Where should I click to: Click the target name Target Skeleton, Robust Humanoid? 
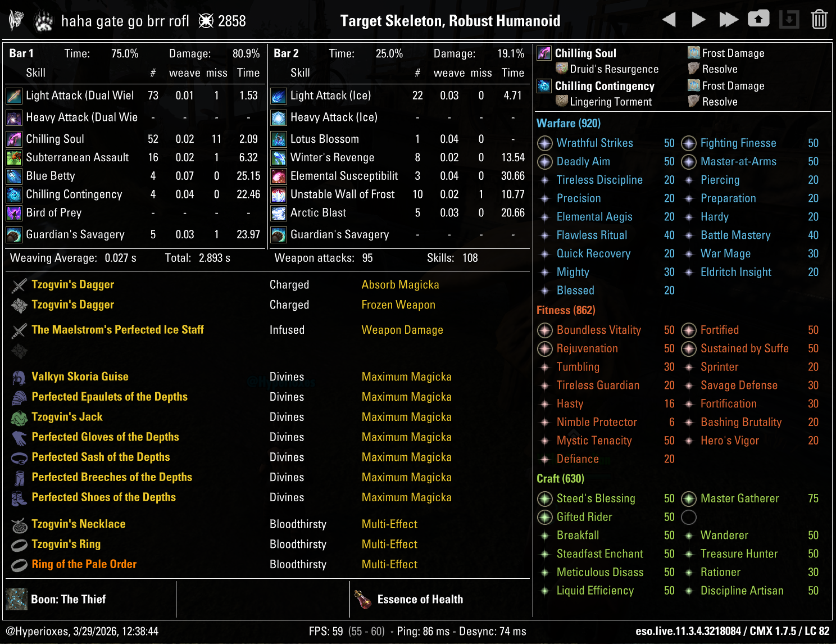[449, 20]
